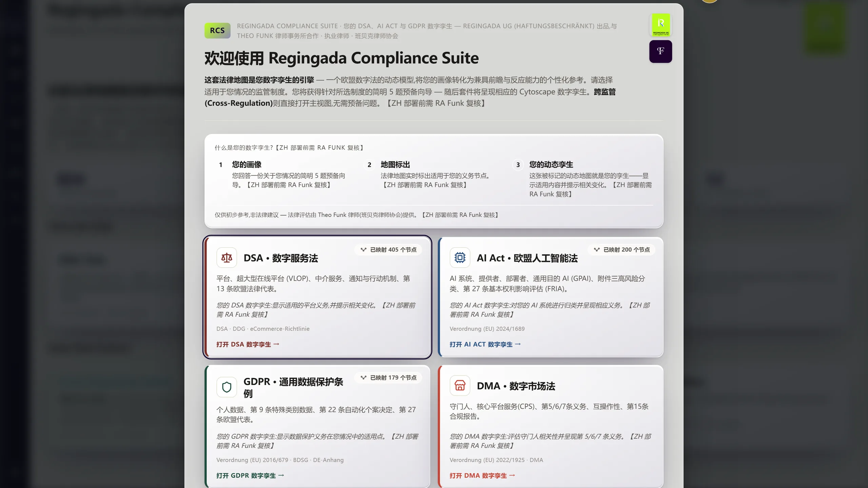868x488 pixels.
Task: Open the DMA 数字孪生 link
Action: [x=482, y=475]
